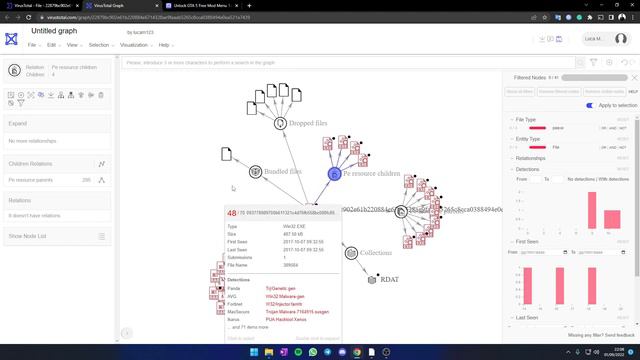Click the blue highlighted icon in node toolbar
Viewport: 640px width, 360px height.
(41, 95)
